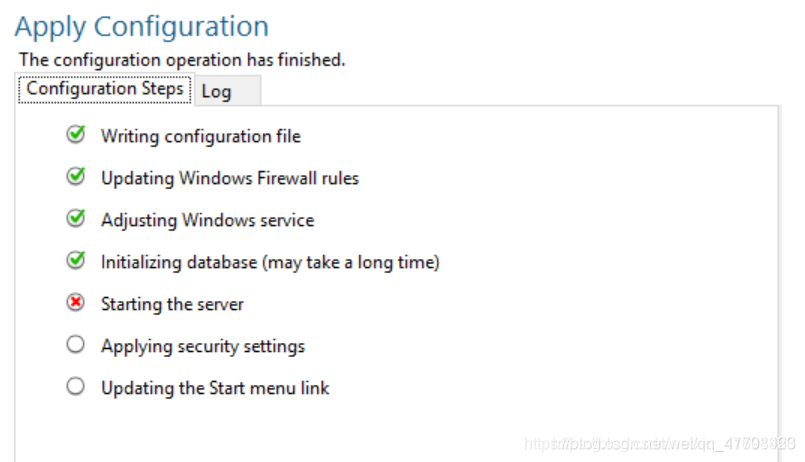805x462 pixels.
Task: Click the Applying security settings step label
Action: 203,346
